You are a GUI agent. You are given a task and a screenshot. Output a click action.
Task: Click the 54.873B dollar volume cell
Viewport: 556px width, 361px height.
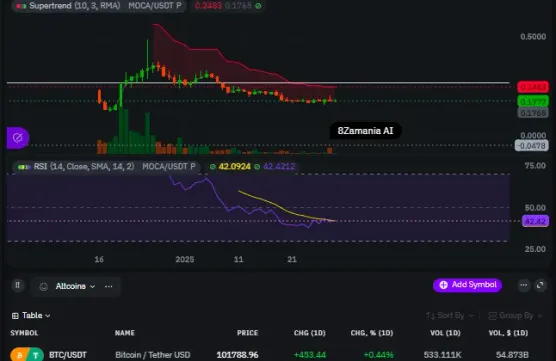[x=512, y=355]
